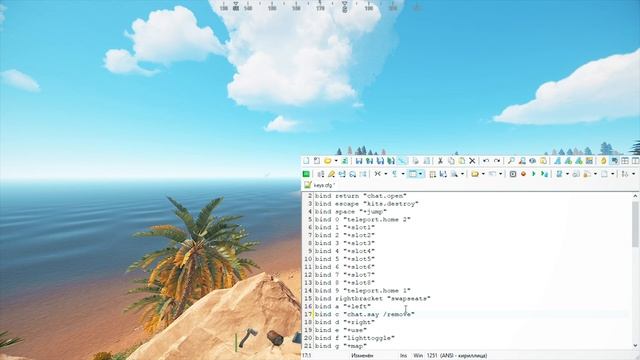Open dropdown by second-row magnifier icon
Viewport: 640px width, 360px height.
pyautogui.click(x=462, y=174)
